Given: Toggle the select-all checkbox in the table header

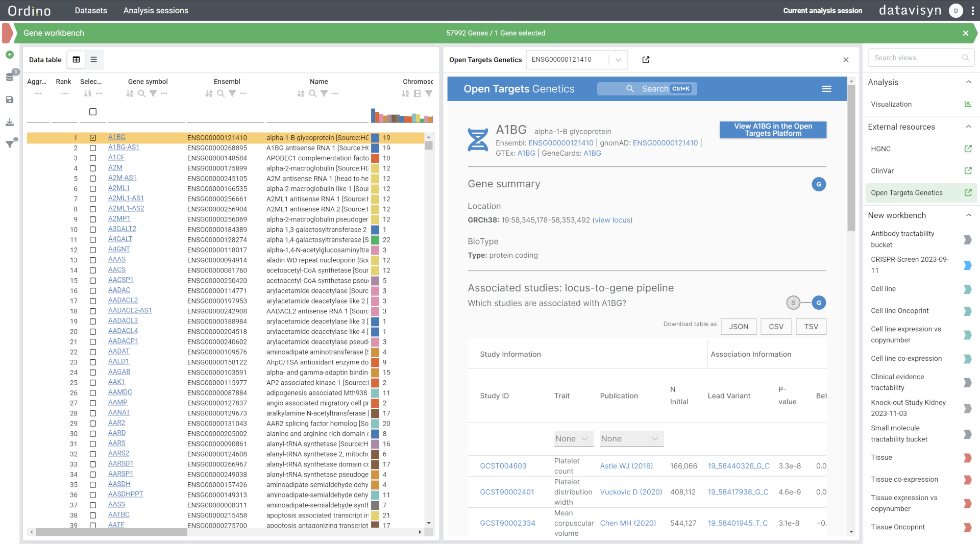Looking at the screenshot, I should pos(93,112).
